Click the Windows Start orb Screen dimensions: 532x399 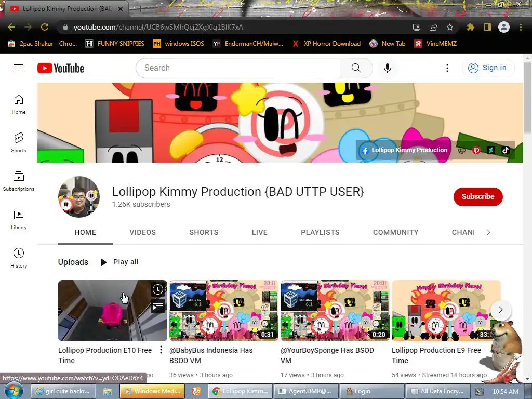click(14, 391)
